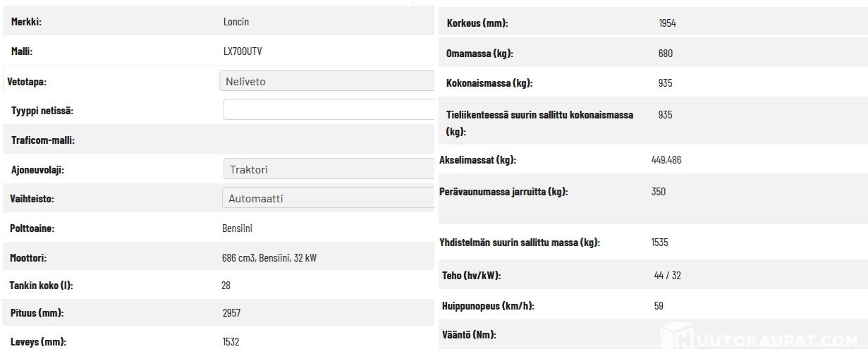Click the Omamassa value 680
868x361 pixels.
click(665, 53)
